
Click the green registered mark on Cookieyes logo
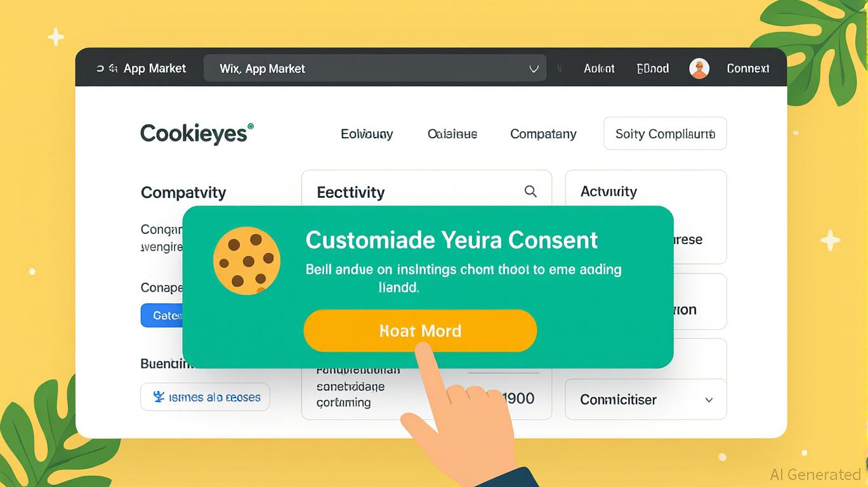[250, 127]
